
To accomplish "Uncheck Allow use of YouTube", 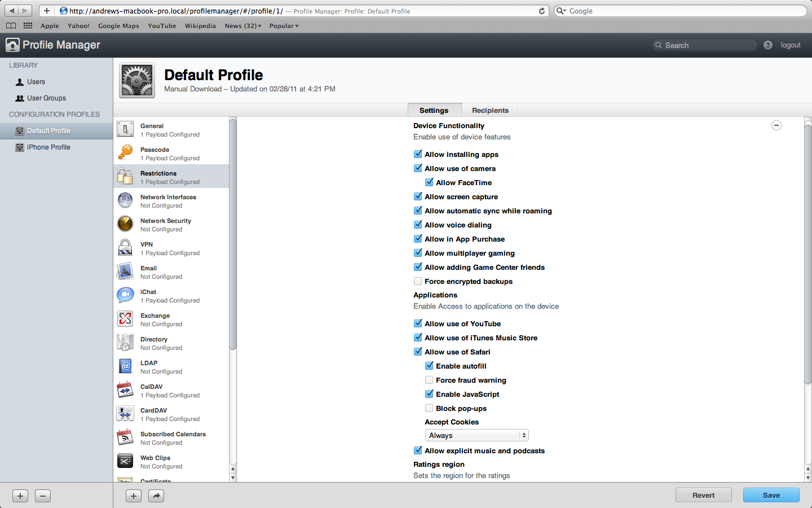I will 418,323.
